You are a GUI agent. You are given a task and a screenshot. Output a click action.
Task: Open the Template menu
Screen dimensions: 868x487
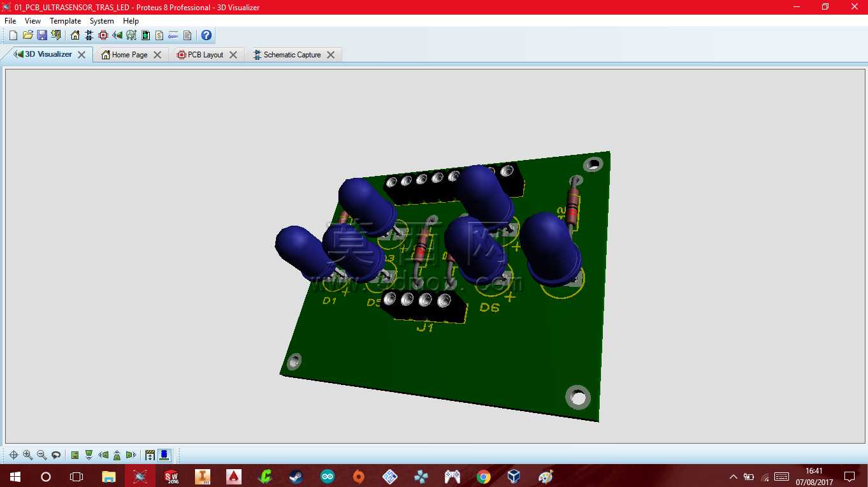(66, 21)
